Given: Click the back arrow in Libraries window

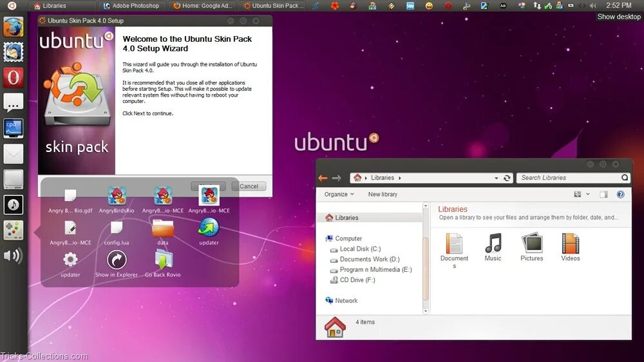Looking at the screenshot, I should click(x=323, y=178).
